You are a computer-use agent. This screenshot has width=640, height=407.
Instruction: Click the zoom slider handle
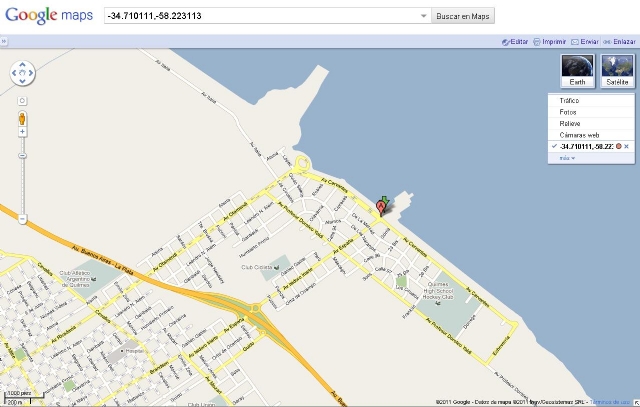[x=22, y=156]
